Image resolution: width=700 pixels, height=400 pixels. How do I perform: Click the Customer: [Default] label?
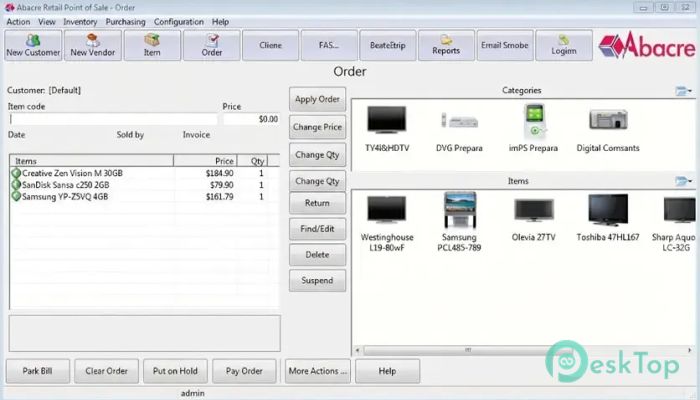tap(44, 90)
